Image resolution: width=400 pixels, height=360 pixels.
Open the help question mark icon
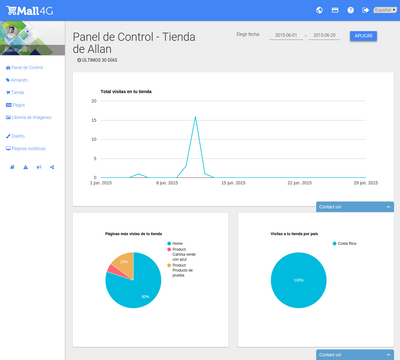tap(351, 10)
